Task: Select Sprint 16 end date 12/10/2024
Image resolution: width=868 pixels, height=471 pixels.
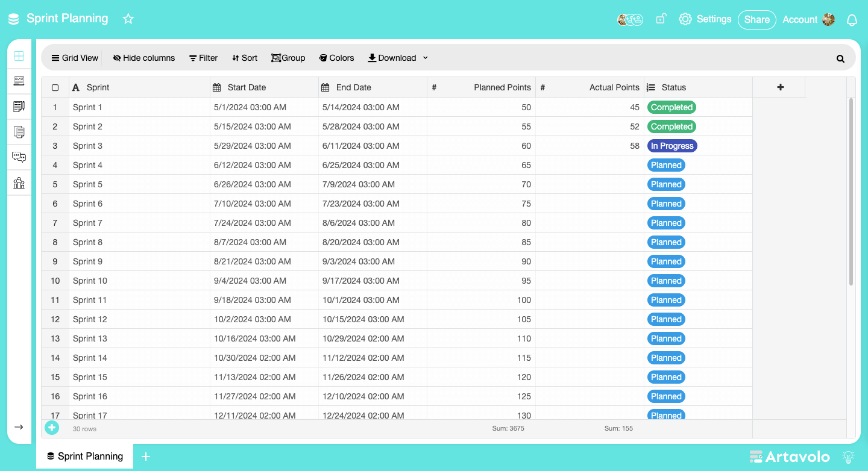Action: [373, 396]
